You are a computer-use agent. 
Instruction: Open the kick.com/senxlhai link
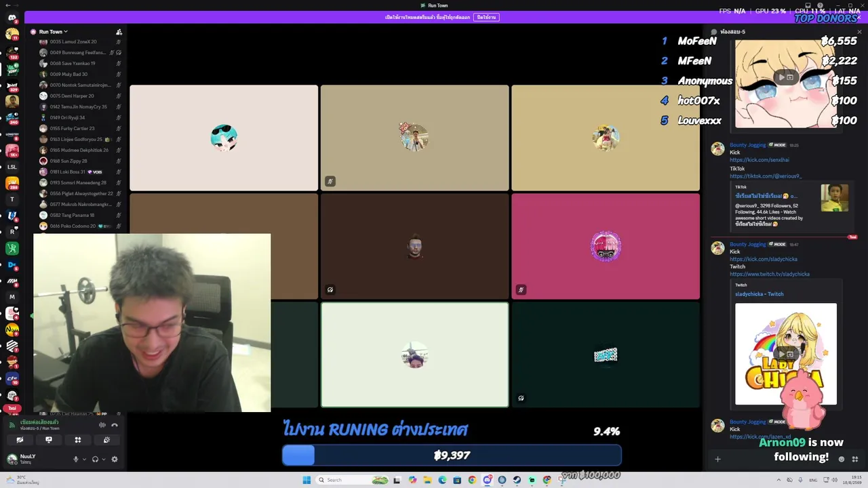tap(759, 160)
